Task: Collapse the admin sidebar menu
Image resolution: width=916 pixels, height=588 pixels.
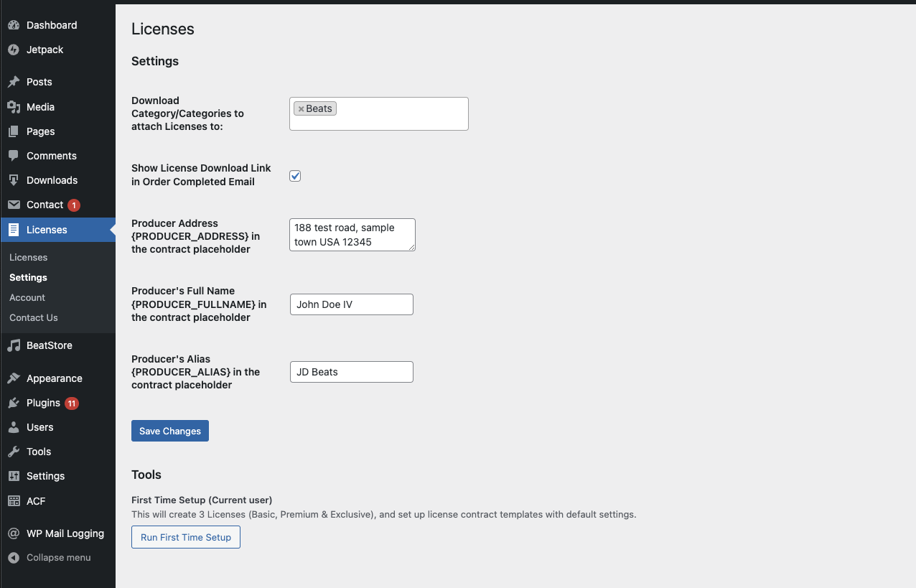Action: (57, 558)
